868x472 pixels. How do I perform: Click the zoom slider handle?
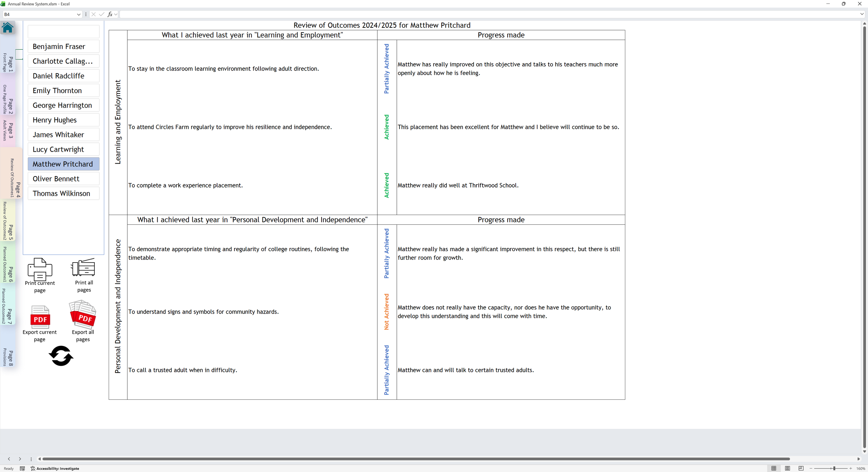834,469
